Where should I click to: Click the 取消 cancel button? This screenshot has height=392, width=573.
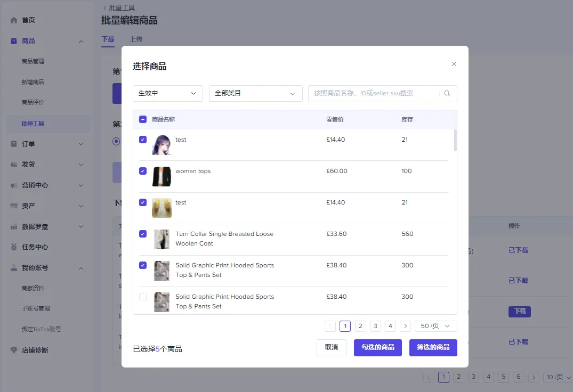pos(331,347)
